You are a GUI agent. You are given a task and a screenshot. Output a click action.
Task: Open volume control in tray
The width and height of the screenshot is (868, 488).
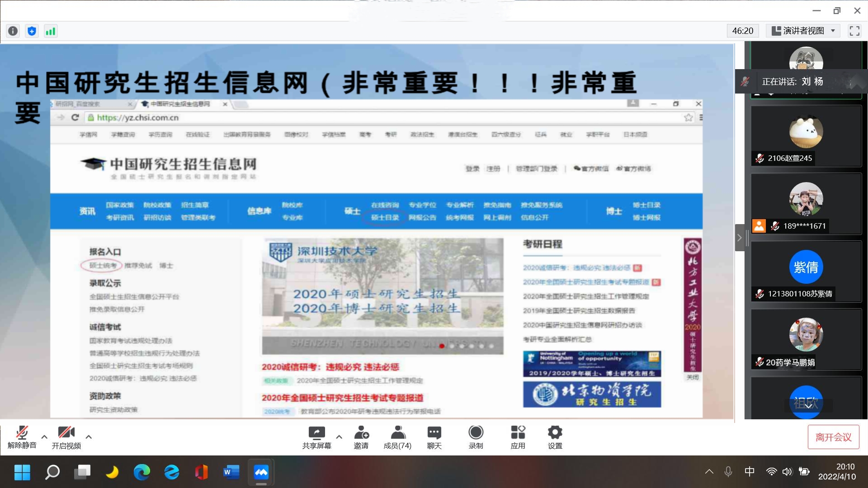pyautogui.click(x=787, y=472)
